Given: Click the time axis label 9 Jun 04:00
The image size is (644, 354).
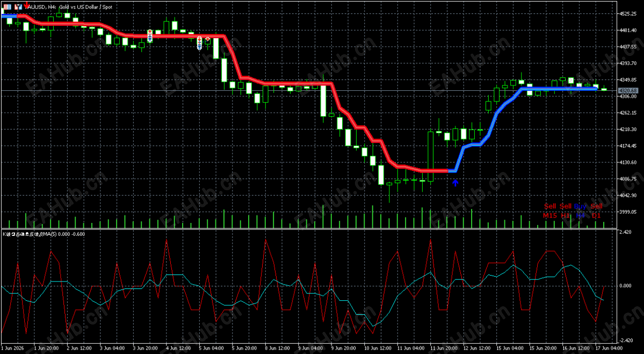Looking at the screenshot, I should pyautogui.click(x=312, y=348).
